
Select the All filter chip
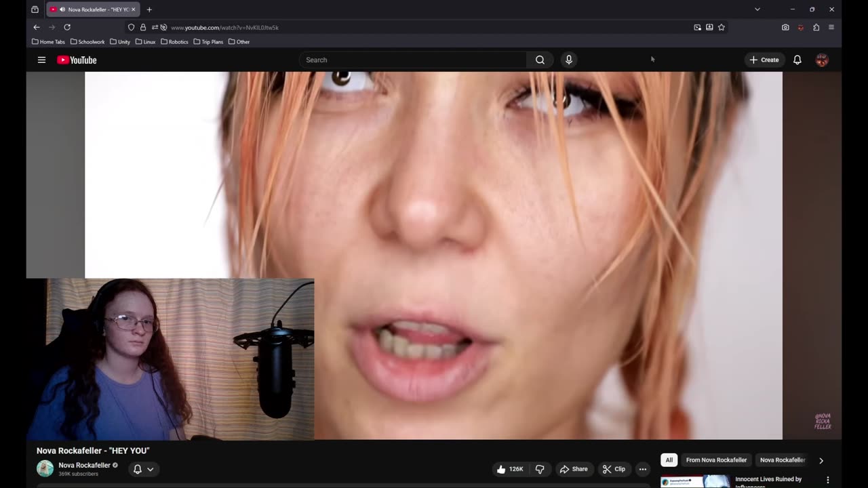click(x=669, y=460)
